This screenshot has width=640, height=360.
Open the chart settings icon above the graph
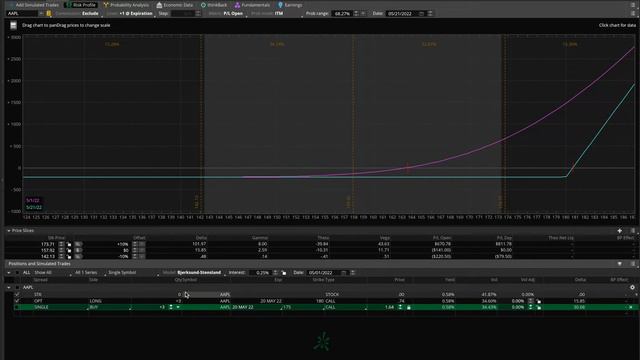pyautogui.click(x=13, y=25)
